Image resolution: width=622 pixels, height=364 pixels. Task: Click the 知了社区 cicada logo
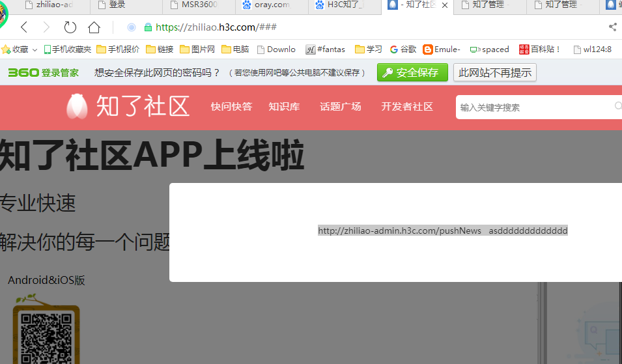pyautogui.click(x=128, y=106)
